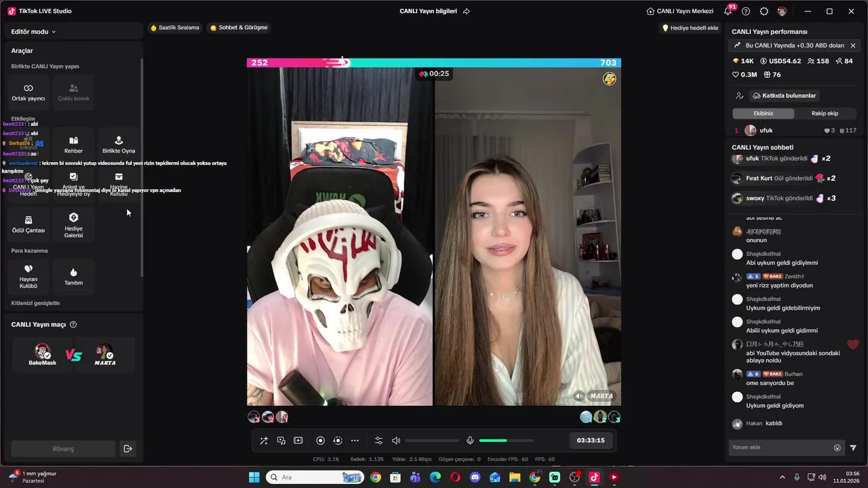Click the media music playlist icon
The width and height of the screenshot is (868, 488).
(x=281, y=441)
